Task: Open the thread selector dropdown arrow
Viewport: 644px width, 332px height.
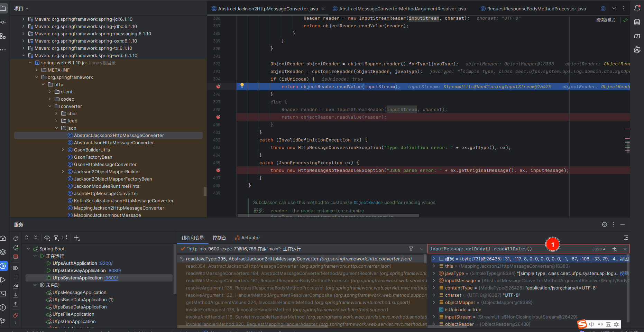Action: 422,249
